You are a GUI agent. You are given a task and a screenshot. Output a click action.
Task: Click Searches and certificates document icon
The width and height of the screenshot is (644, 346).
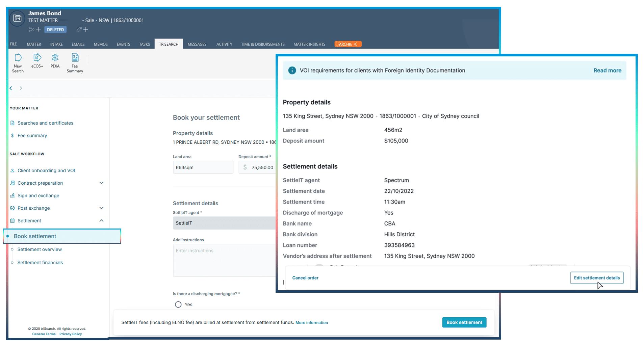tap(12, 123)
